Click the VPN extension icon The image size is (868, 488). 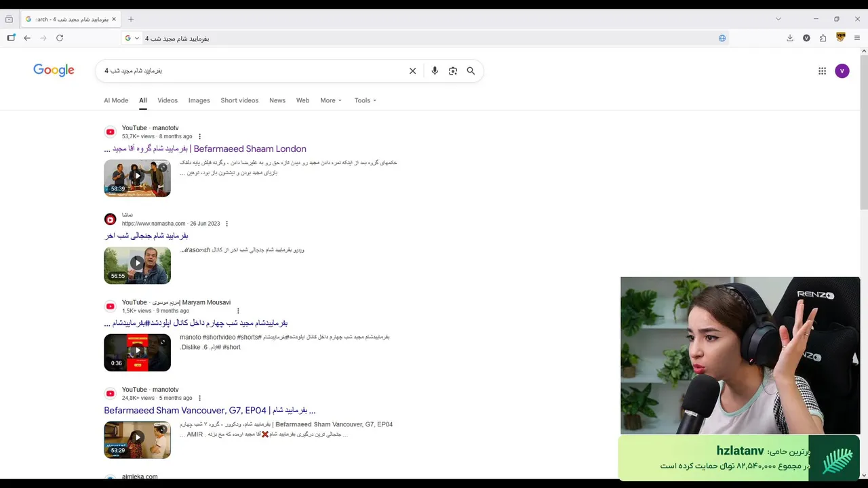[841, 37]
